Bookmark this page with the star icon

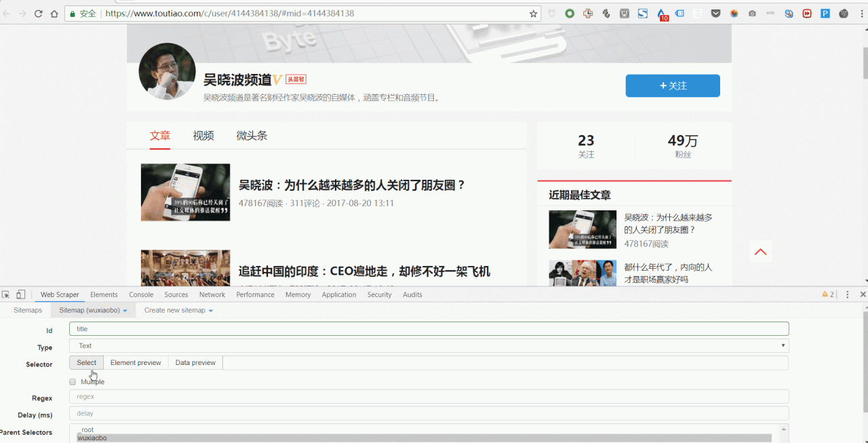(534, 14)
